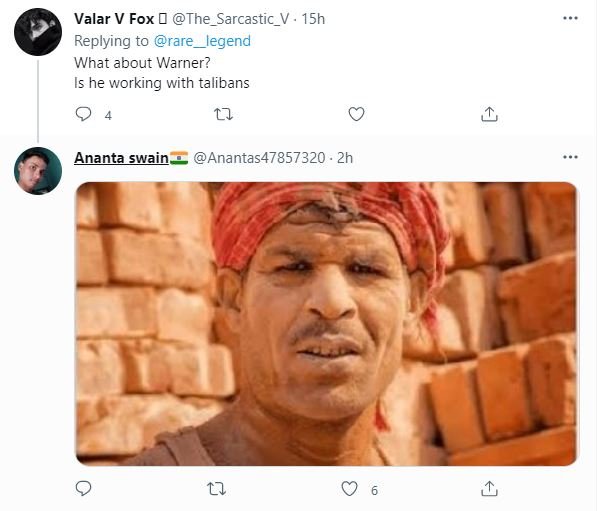Viewport: 600px width, 511px height.
Task: Open the 2h timestamp on Ananta's tweet
Action: (344, 158)
